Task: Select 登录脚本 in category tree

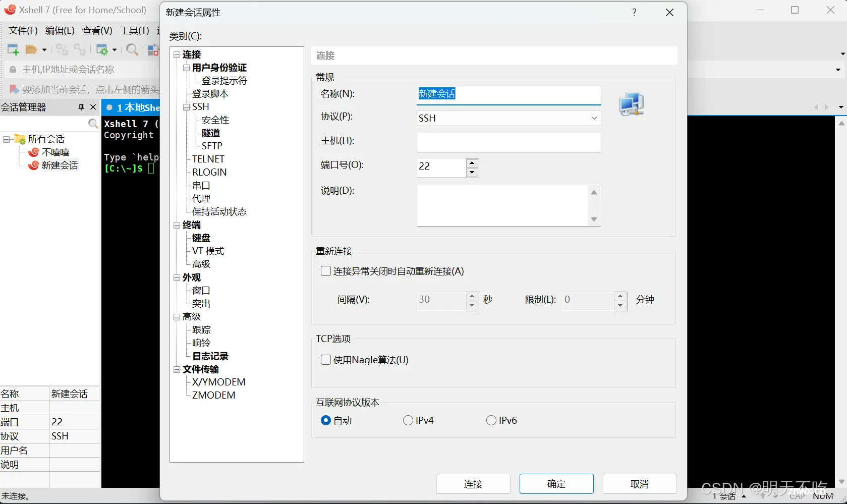Action: coord(210,94)
